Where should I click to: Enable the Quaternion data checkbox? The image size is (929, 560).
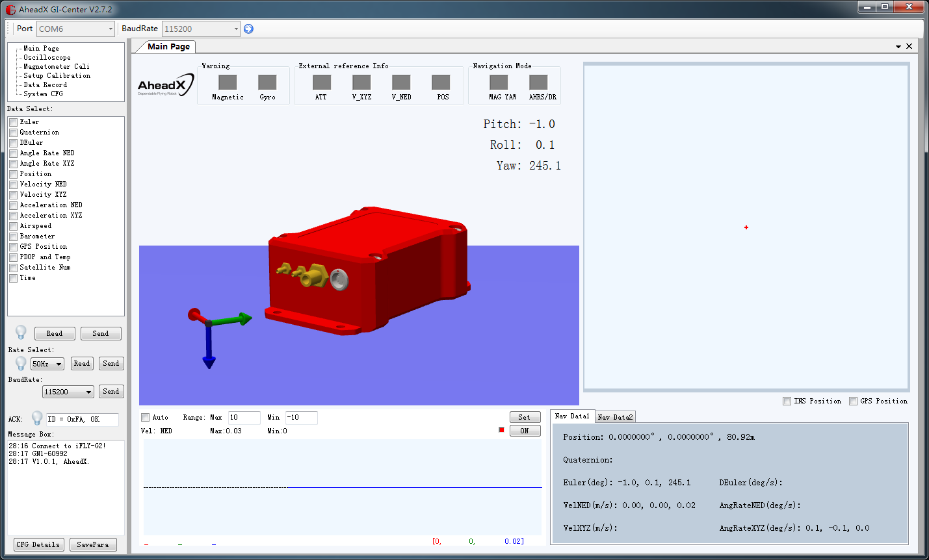13,133
